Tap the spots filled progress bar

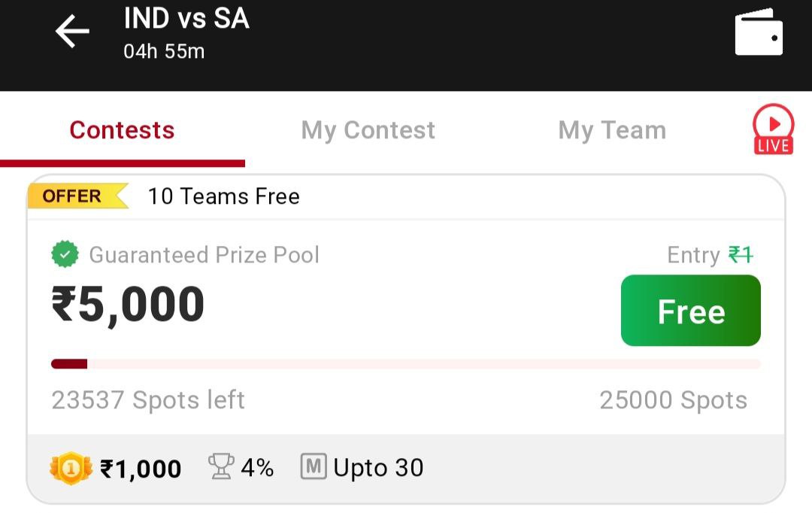[405, 364]
